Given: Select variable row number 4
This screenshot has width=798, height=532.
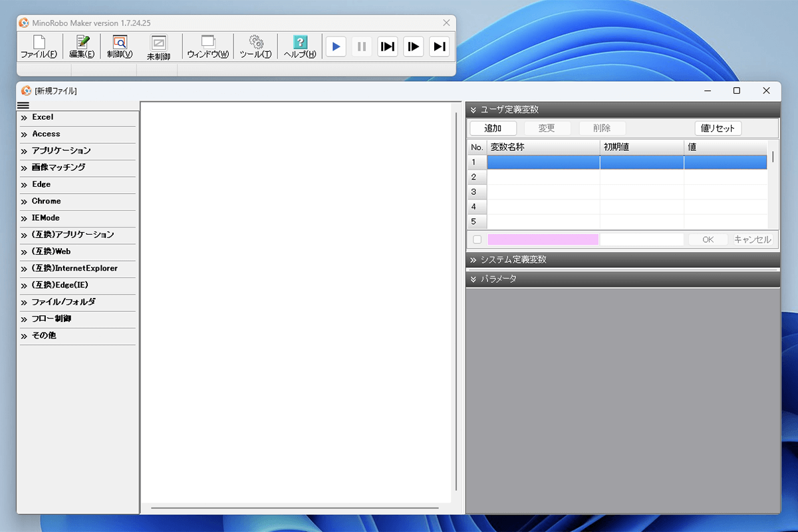Looking at the screenshot, I should (x=618, y=207).
